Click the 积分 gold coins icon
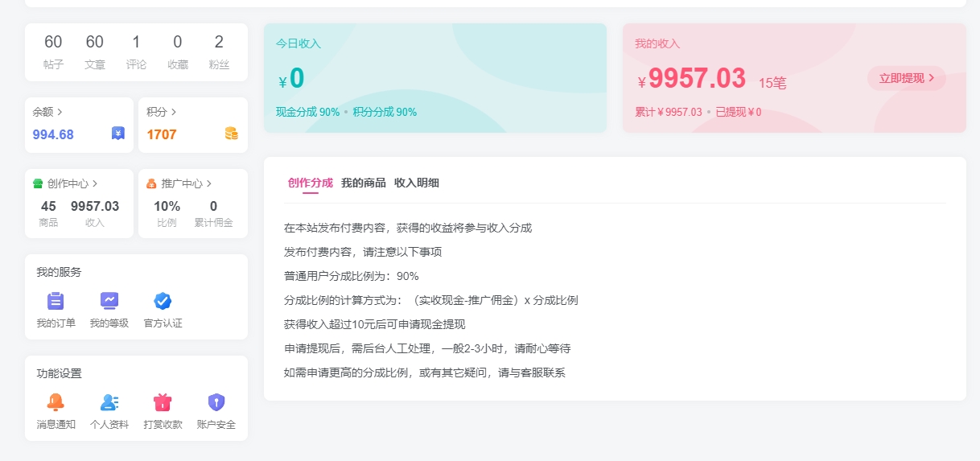980x461 pixels. point(232,134)
